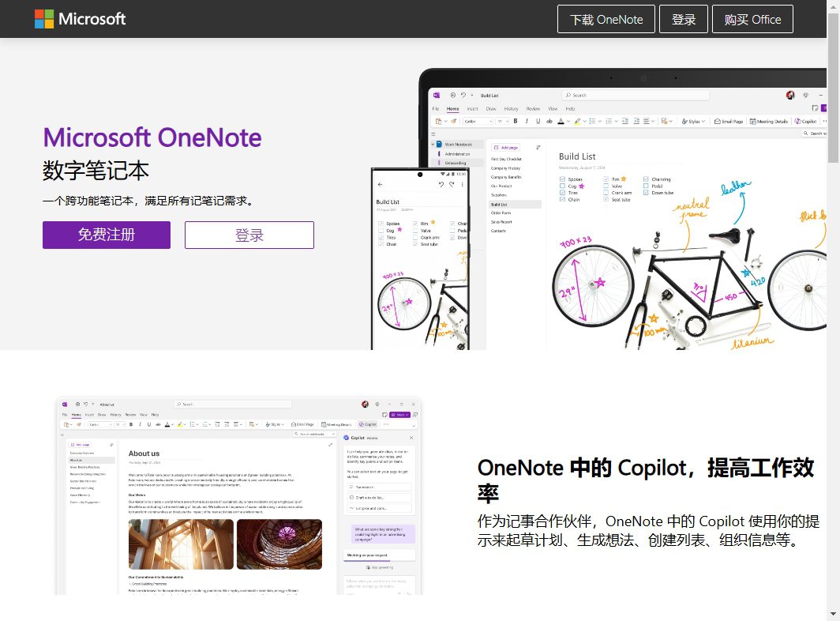Click the 数字笔记本 heading
The width and height of the screenshot is (840, 621).
tap(96, 171)
